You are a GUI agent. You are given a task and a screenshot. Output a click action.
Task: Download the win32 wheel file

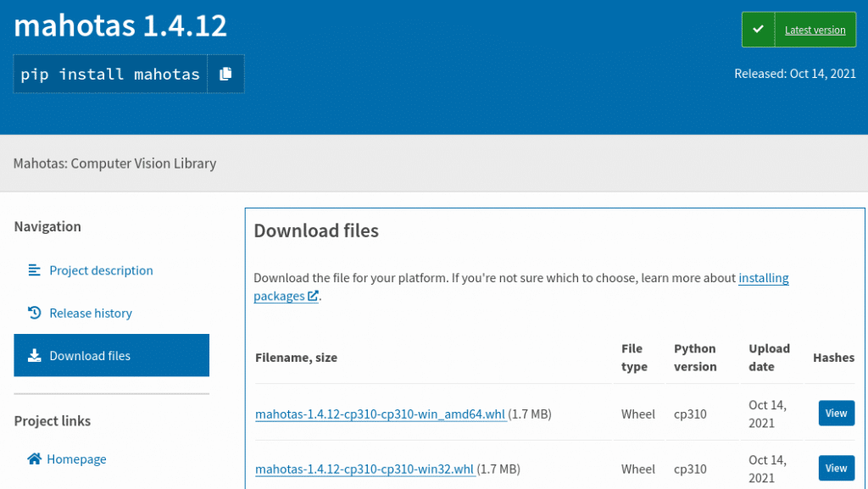tap(364, 469)
